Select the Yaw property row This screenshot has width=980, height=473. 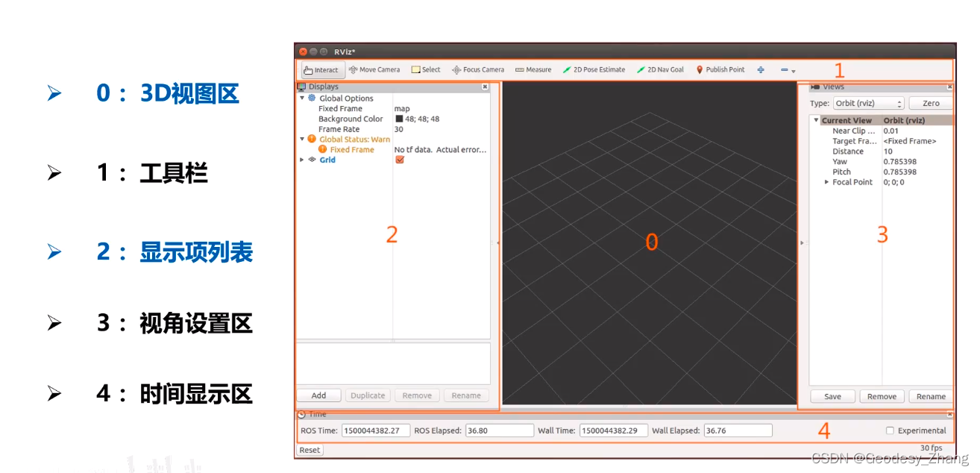pyautogui.click(x=881, y=161)
